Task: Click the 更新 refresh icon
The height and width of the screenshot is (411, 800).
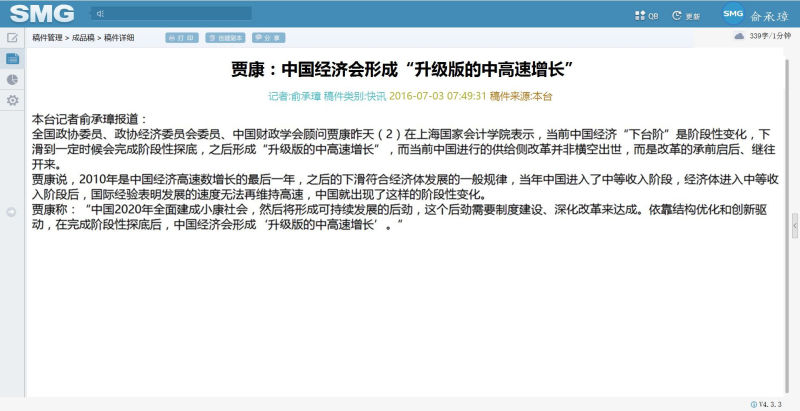Action: (x=677, y=16)
